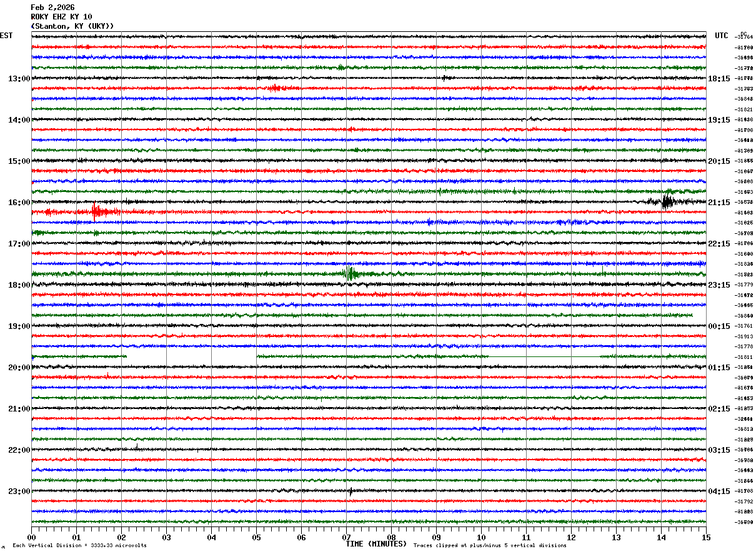Screen dimensions: 756x554
Task: Click minute tick label '08' on time axis
Action: click(391, 538)
